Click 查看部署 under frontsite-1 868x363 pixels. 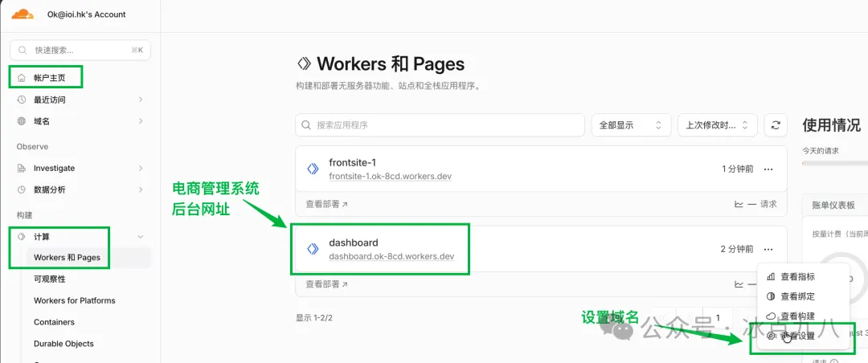click(326, 204)
